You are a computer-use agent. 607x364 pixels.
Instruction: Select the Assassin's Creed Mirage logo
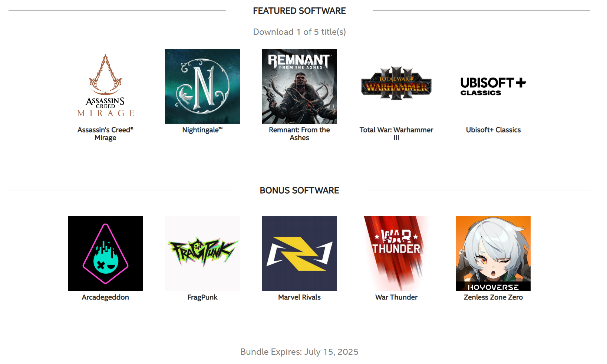click(105, 86)
